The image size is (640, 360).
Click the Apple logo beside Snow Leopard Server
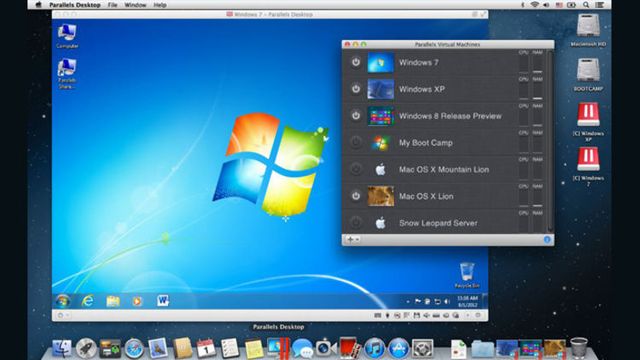click(x=380, y=223)
